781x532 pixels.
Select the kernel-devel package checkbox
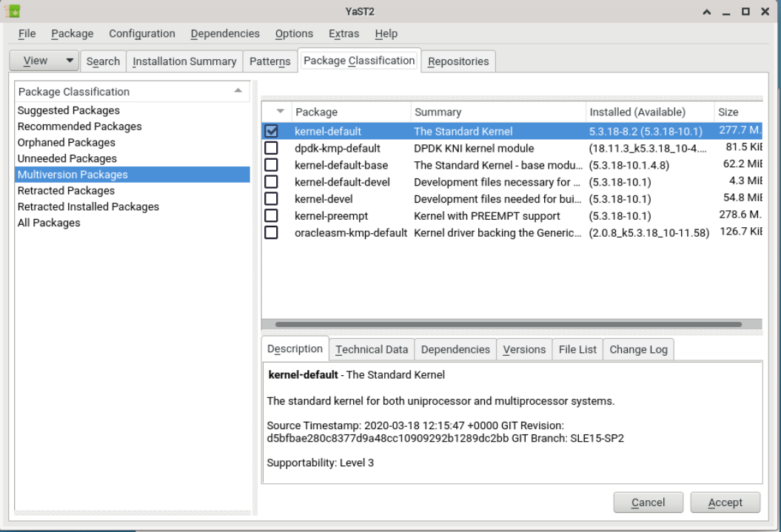(271, 199)
